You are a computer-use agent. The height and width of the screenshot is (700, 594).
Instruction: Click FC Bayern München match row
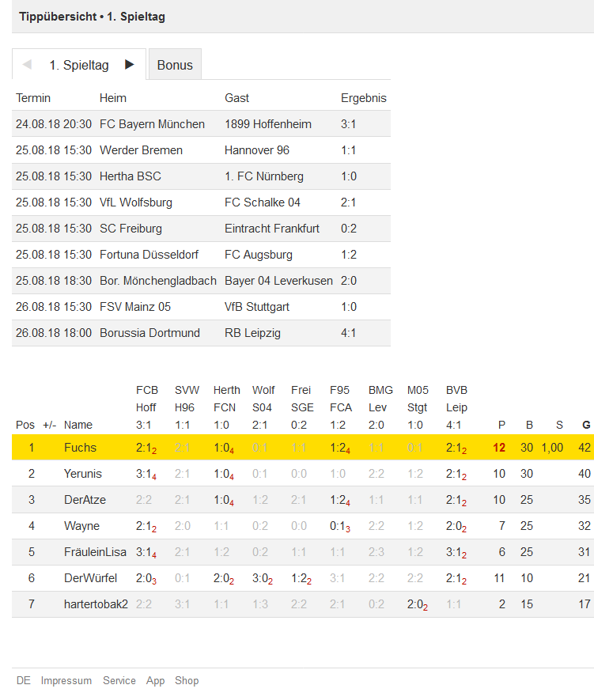201,123
